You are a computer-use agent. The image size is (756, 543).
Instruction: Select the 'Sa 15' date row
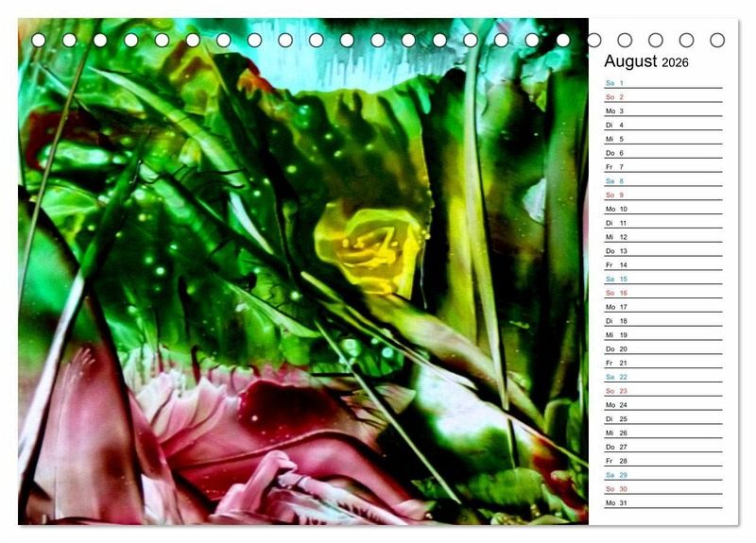tap(663, 279)
